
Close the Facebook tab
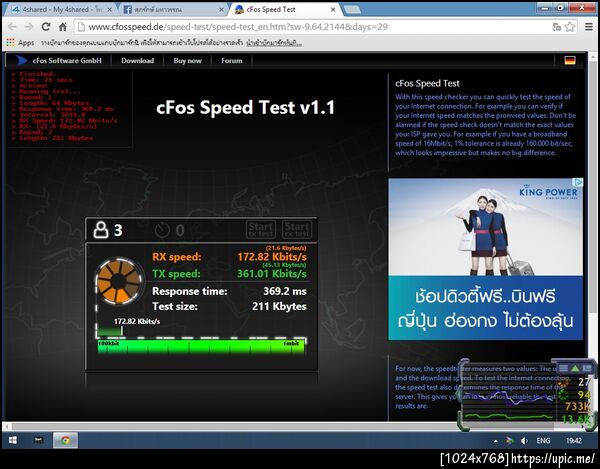coord(221,10)
